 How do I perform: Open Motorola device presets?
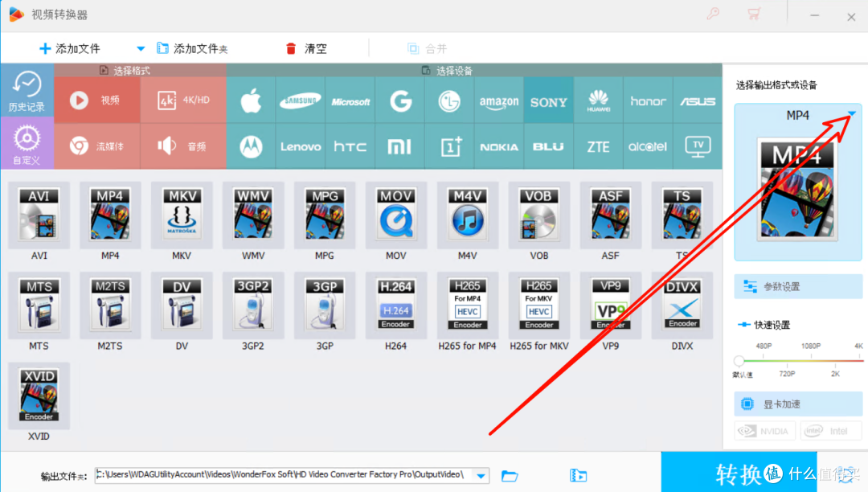pos(252,146)
